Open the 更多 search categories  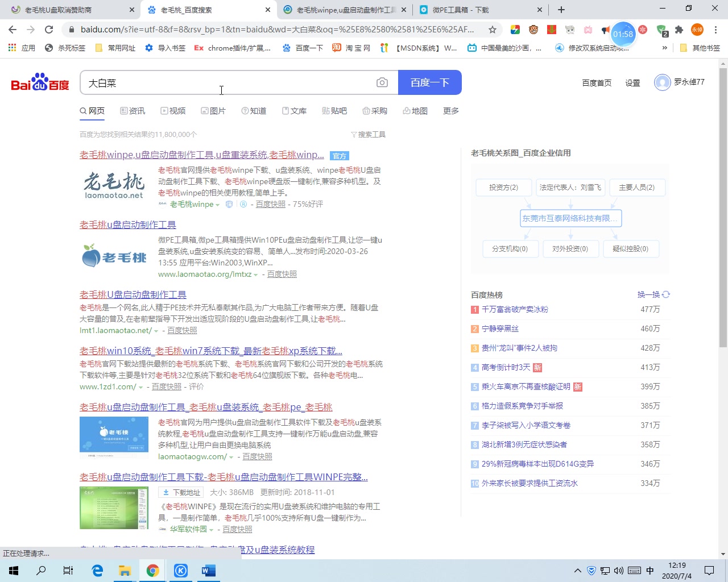[451, 111]
